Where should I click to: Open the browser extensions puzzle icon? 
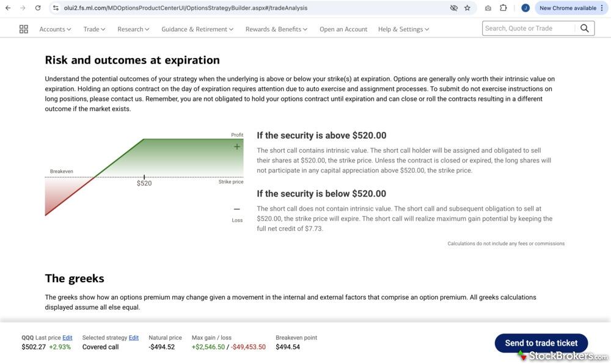pyautogui.click(x=503, y=8)
